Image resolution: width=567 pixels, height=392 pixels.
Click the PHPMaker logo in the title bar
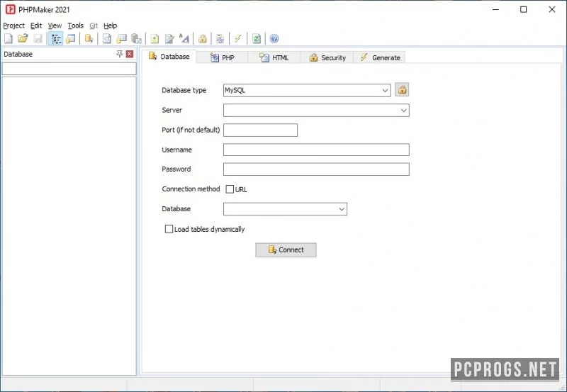[x=10, y=9]
